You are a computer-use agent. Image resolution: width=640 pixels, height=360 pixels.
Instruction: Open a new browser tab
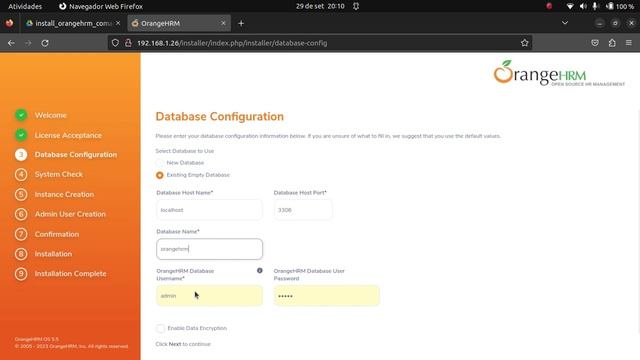click(241, 23)
